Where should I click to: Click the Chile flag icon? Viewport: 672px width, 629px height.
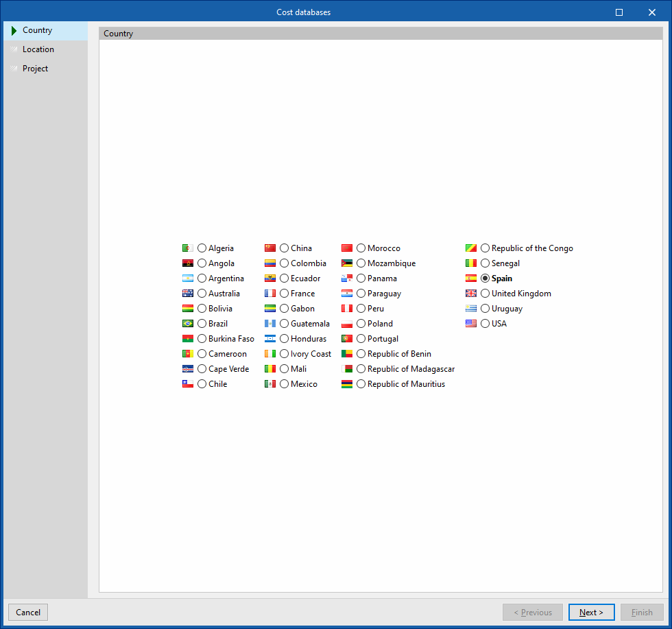pyautogui.click(x=188, y=383)
